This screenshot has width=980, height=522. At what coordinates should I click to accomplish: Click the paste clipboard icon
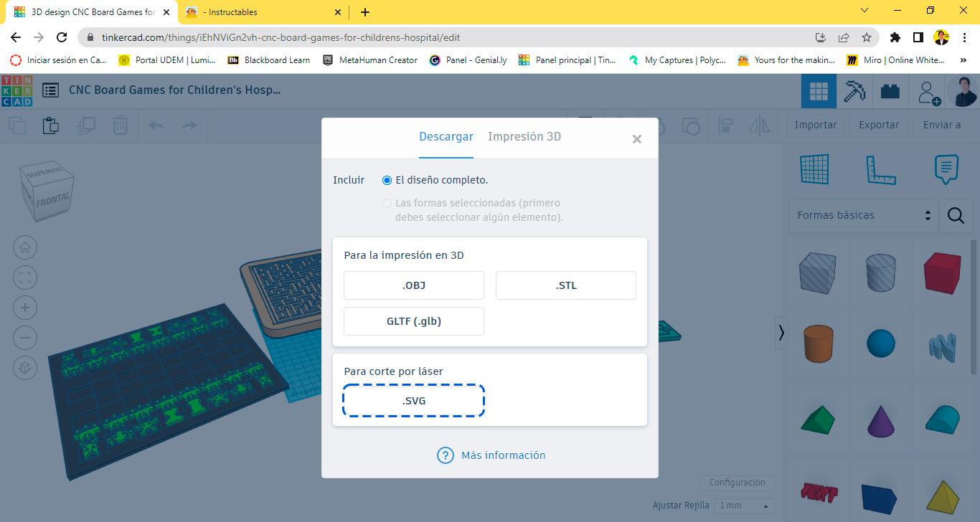pyautogui.click(x=51, y=125)
